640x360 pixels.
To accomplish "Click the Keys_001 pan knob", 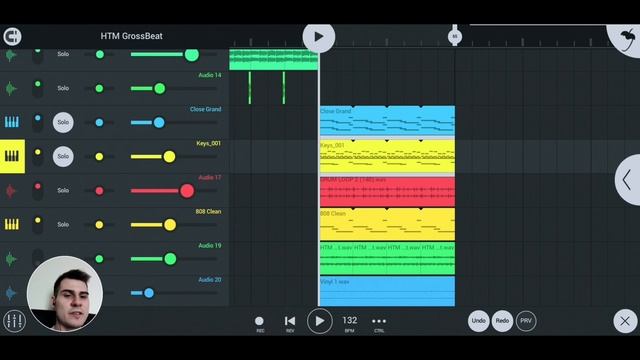I will pos(99,157).
